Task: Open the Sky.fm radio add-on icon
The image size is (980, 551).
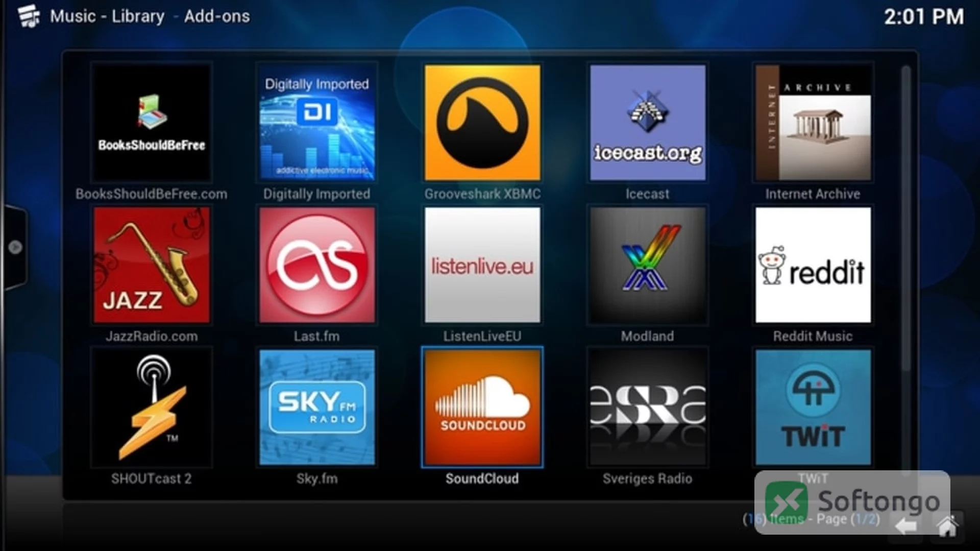Action: tap(317, 408)
